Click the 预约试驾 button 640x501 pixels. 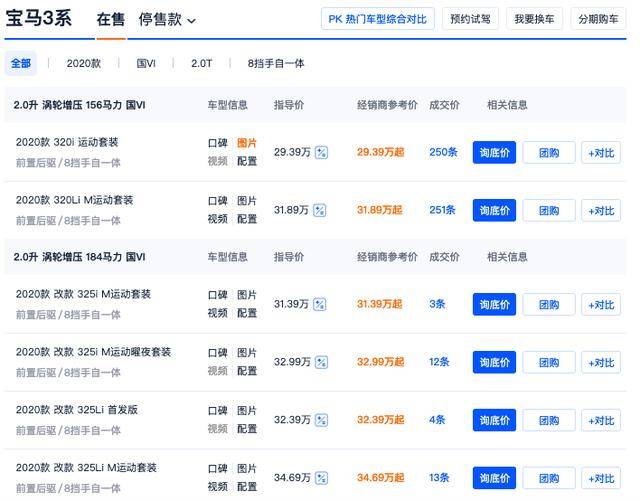pyautogui.click(x=470, y=19)
